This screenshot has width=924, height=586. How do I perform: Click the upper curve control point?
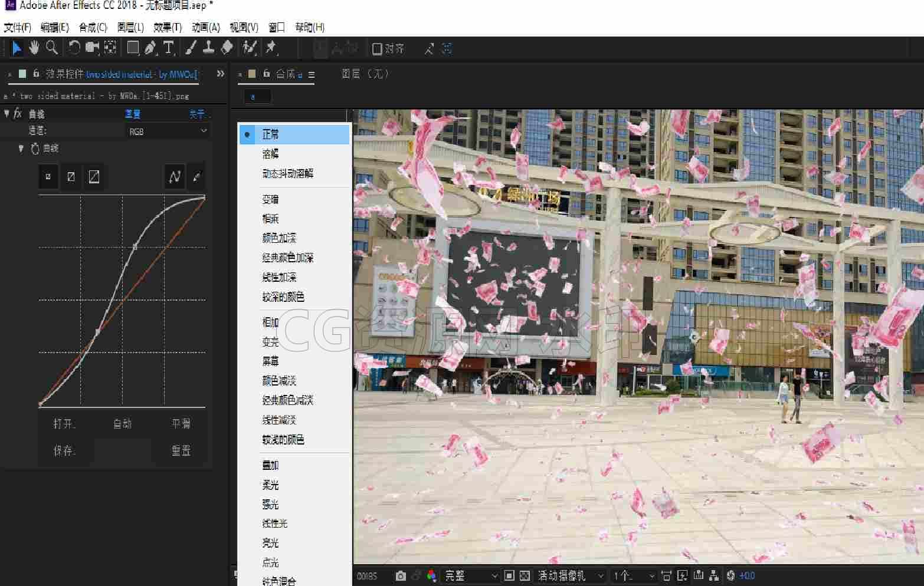(x=135, y=247)
